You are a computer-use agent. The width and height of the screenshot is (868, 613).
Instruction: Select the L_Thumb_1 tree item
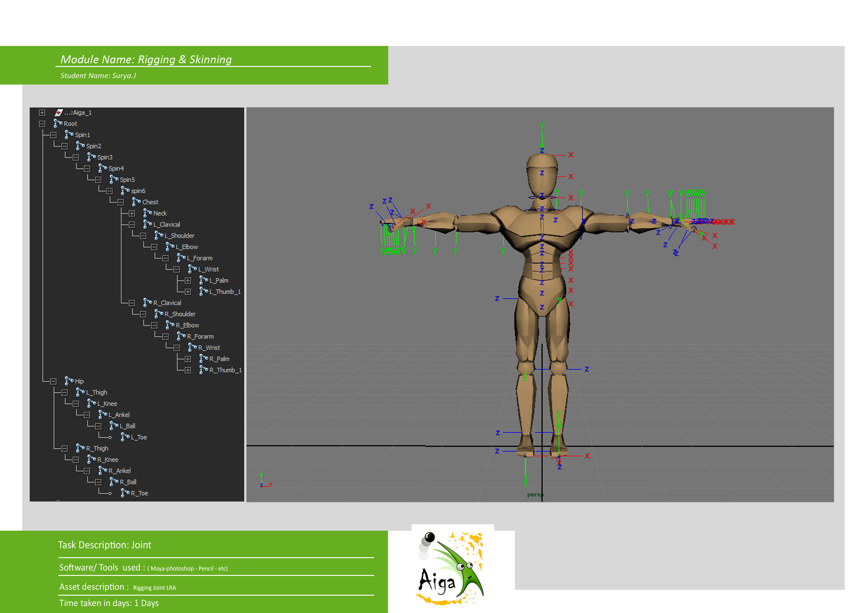[x=224, y=291]
